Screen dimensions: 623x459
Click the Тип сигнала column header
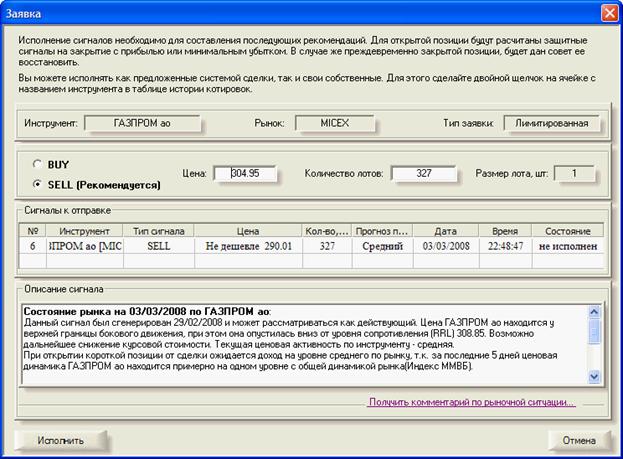[x=159, y=231]
